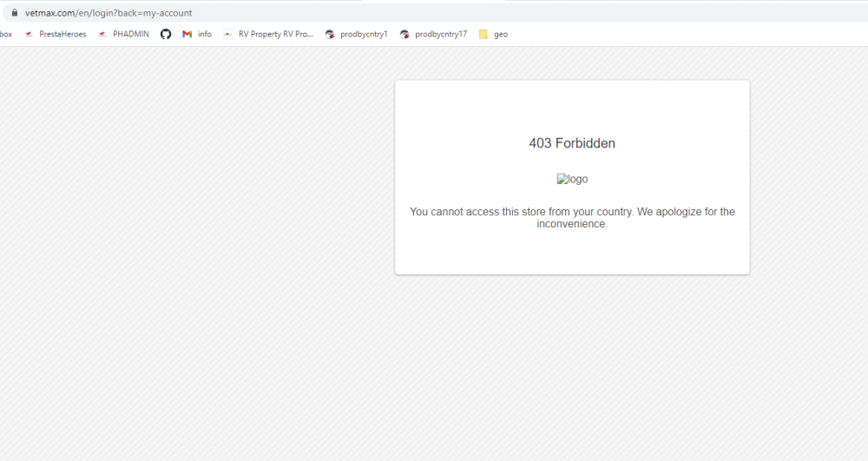Click the Gmail M favicon
Image resolution: width=868 pixels, height=461 pixels.
(187, 35)
